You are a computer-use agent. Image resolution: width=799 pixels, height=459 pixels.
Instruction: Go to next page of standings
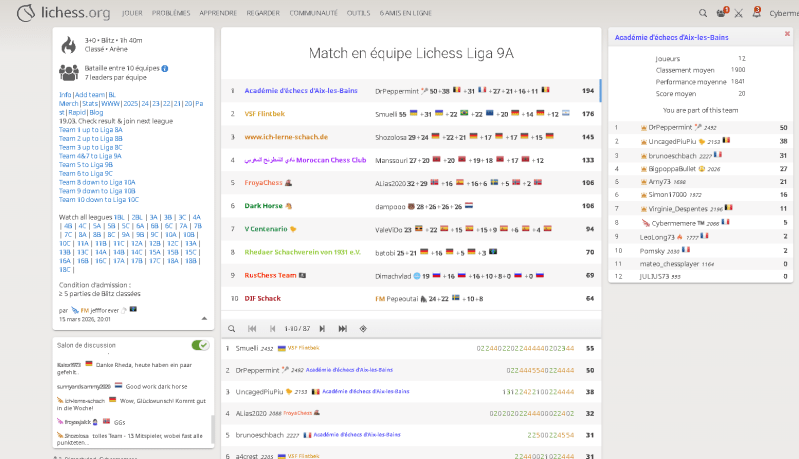tap(324, 328)
